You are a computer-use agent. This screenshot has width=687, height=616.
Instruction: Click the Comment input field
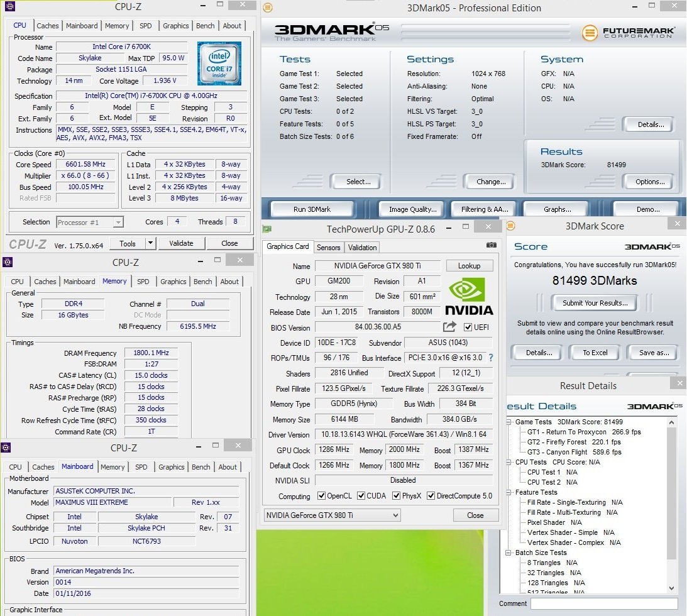click(x=604, y=603)
